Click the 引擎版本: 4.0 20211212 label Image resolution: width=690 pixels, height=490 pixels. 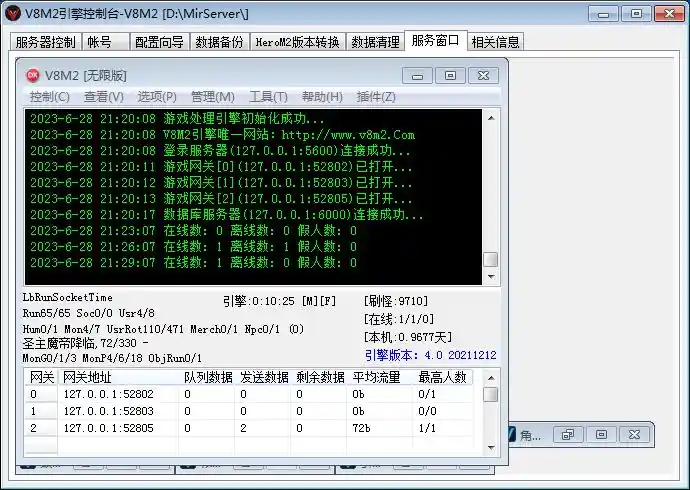click(x=430, y=355)
